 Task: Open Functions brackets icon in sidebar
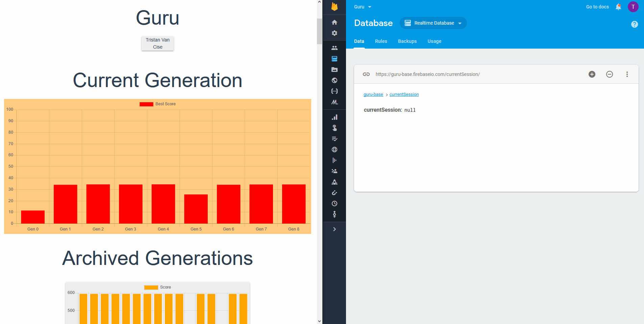click(335, 91)
